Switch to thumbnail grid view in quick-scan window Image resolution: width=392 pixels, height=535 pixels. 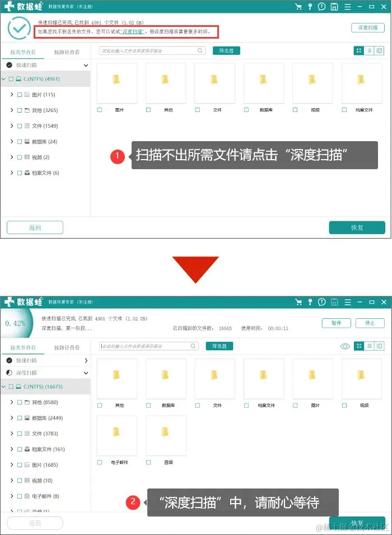point(358,50)
